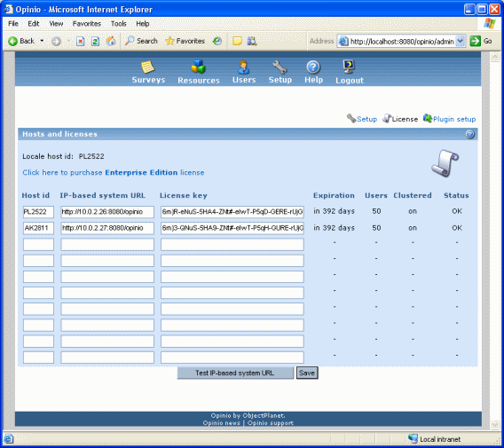Image resolution: width=504 pixels, height=448 pixels.
Task: Maximize the browser window
Action: [x=482, y=9]
